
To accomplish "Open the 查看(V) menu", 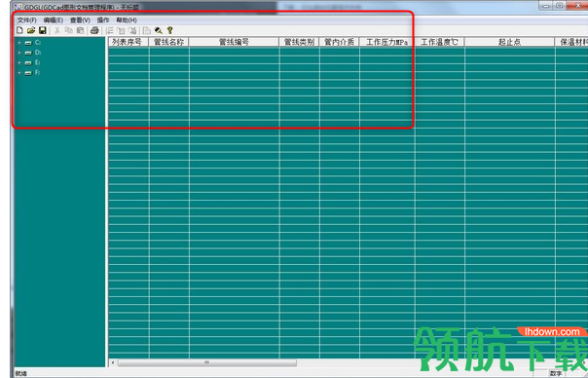I will [80, 19].
